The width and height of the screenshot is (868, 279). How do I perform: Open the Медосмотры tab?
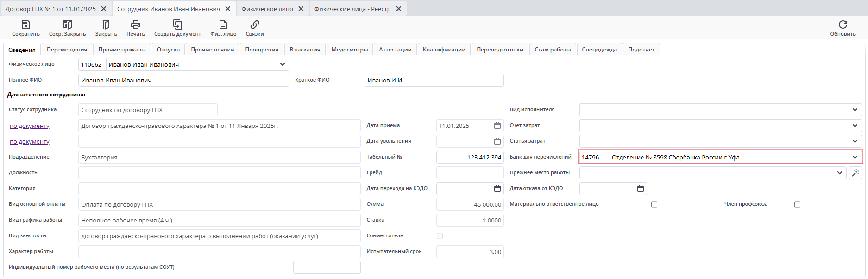click(x=350, y=50)
